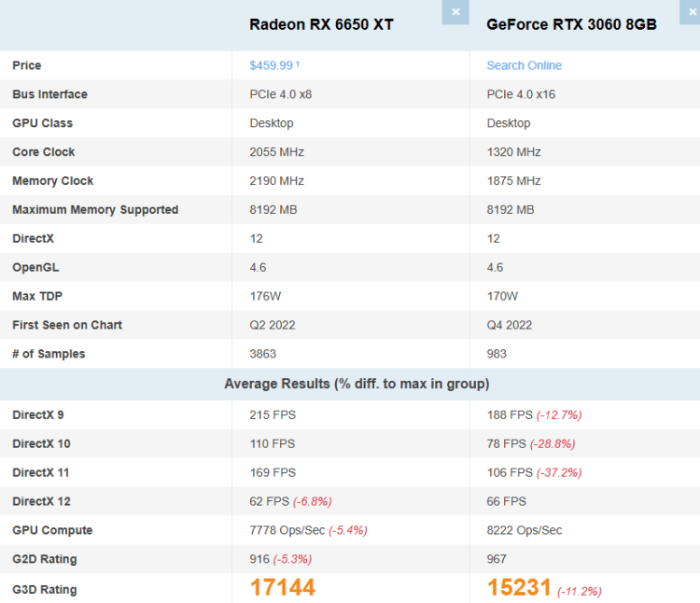The width and height of the screenshot is (700, 603).
Task: Remove GeForce RTX 3060 8GB column
Action: [690, 12]
